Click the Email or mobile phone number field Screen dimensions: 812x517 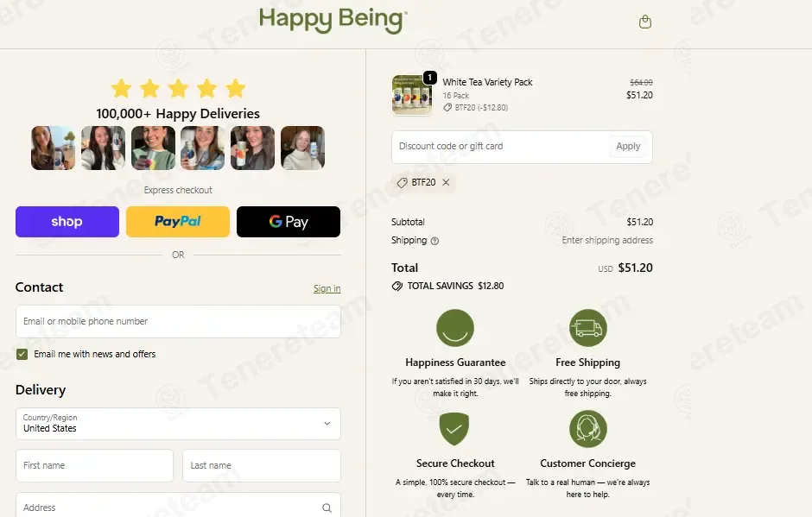[x=178, y=321]
